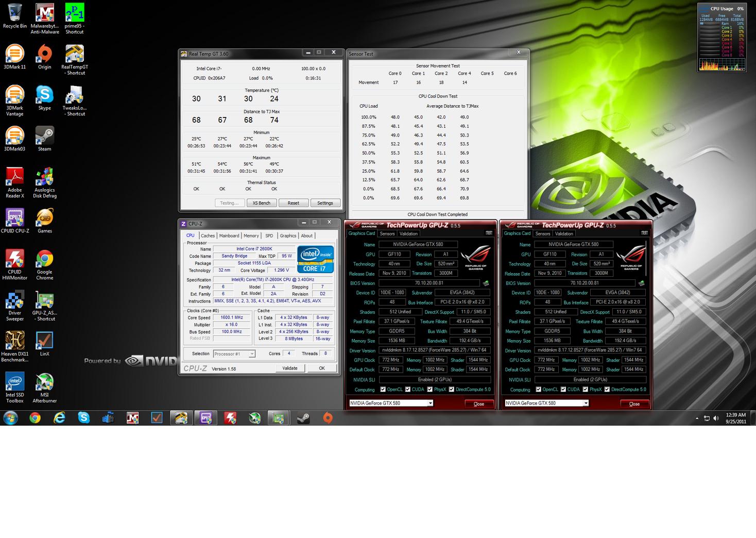Open Settings in Real Temp
Screen dimensions: 756x538
tap(325, 203)
